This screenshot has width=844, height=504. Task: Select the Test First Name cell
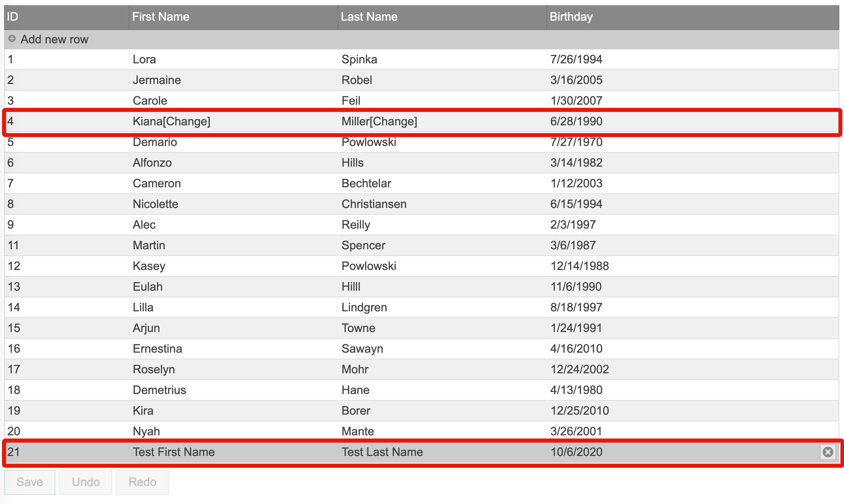coord(173,452)
